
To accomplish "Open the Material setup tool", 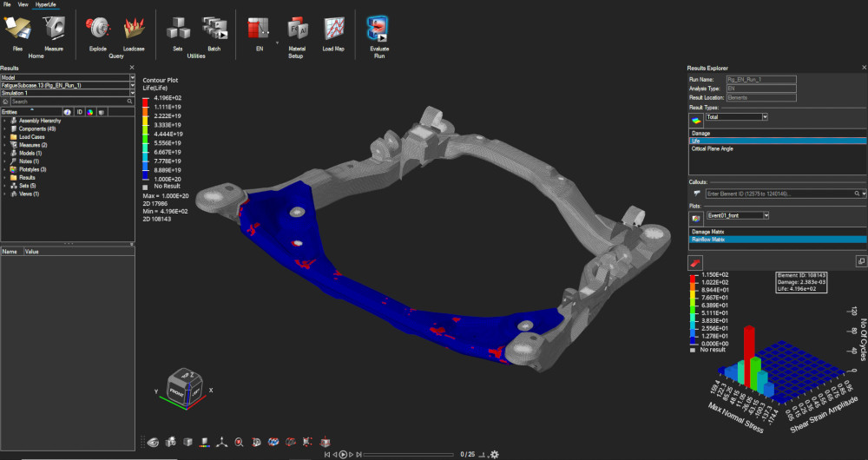I will pyautogui.click(x=297, y=30).
